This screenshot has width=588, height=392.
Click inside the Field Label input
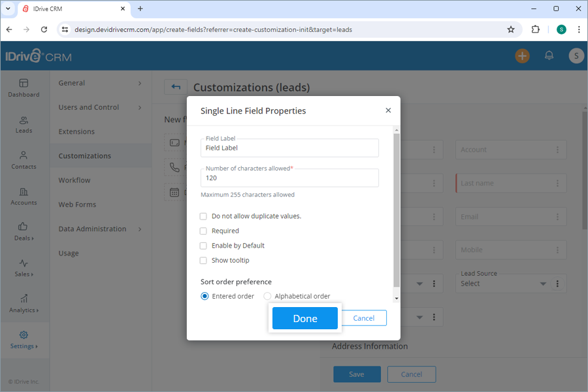pos(289,148)
